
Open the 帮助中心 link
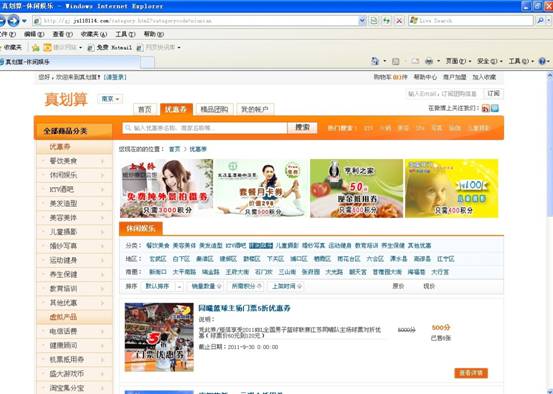tap(425, 77)
